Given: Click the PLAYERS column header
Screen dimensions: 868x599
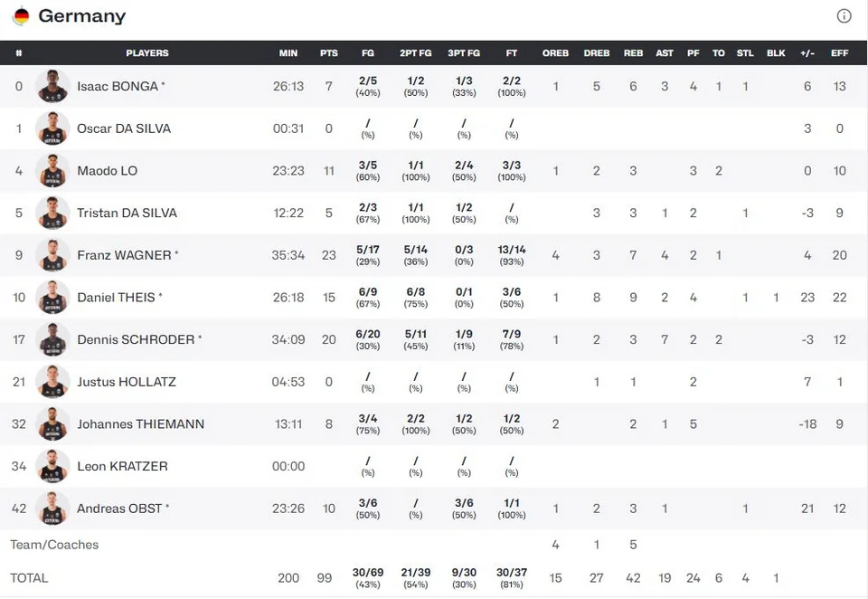Looking at the screenshot, I should 147,53.
